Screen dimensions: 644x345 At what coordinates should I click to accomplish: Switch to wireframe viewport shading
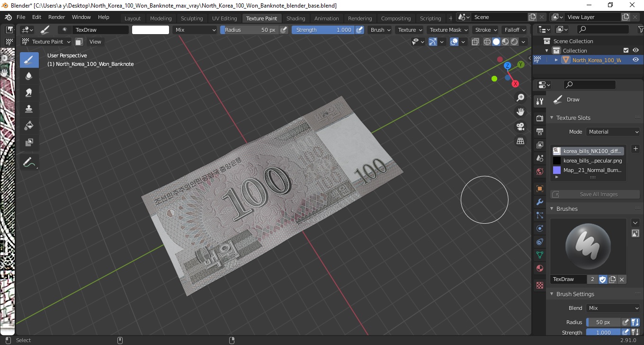coord(487,42)
